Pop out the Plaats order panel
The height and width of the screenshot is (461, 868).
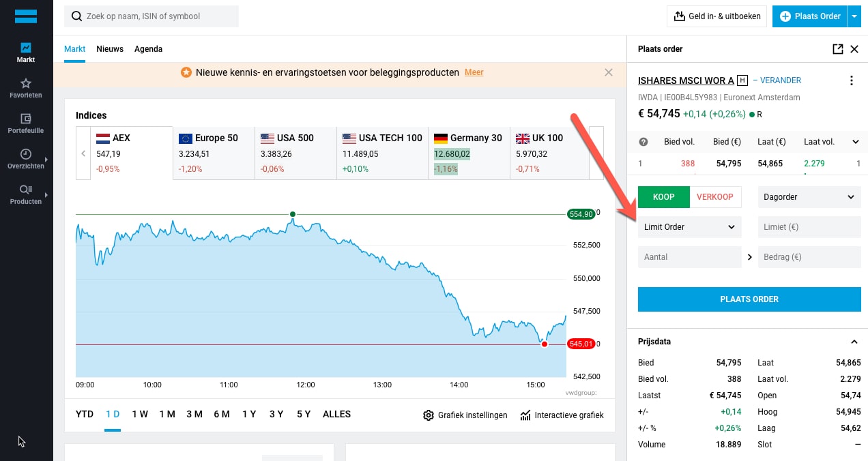837,49
